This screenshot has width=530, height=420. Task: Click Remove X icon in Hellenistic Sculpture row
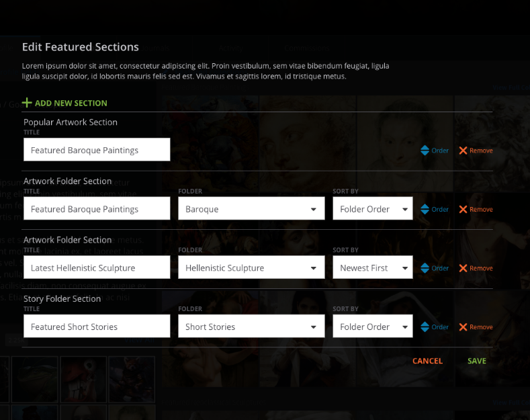[463, 268]
